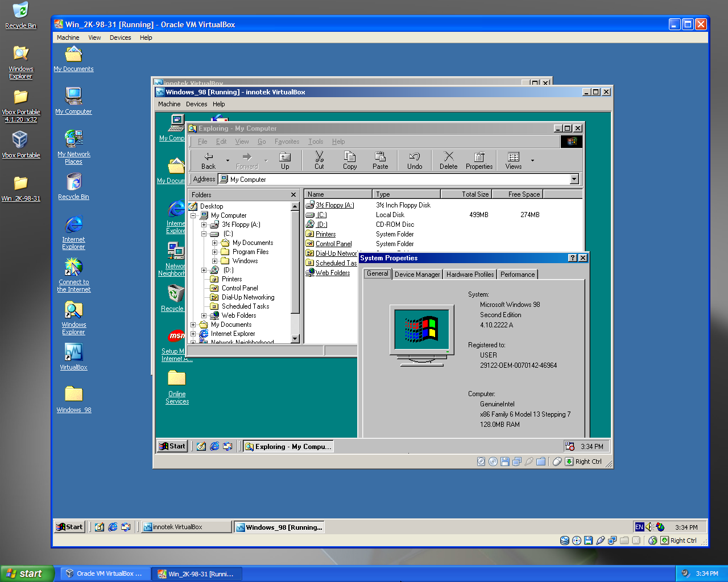Open the View menu in Oracle VM VirtualBox

(94, 38)
